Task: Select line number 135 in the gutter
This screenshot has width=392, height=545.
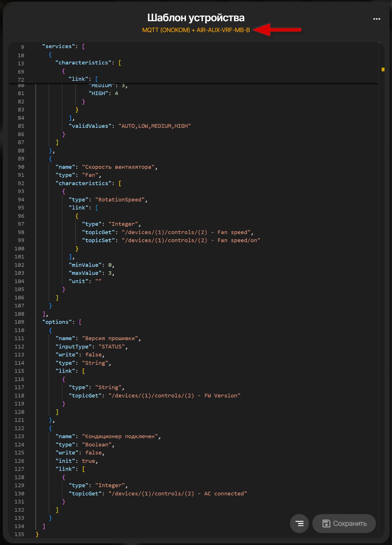Action: (19, 534)
